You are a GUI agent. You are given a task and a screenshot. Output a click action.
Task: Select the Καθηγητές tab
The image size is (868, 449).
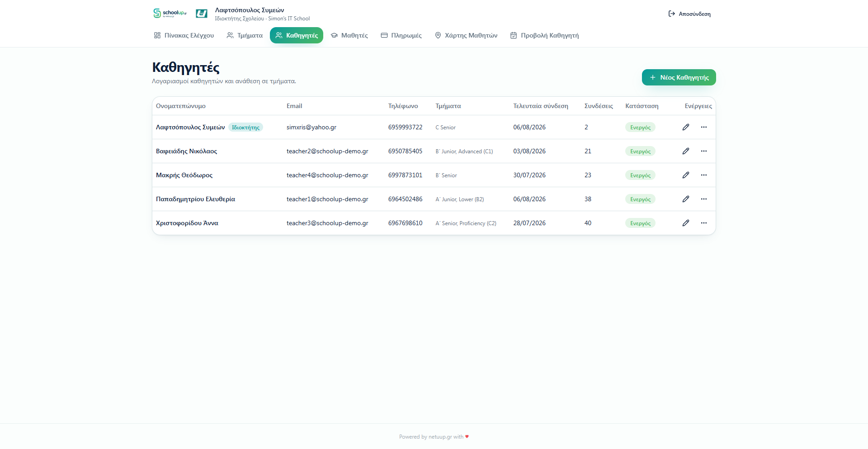tap(297, 35)
